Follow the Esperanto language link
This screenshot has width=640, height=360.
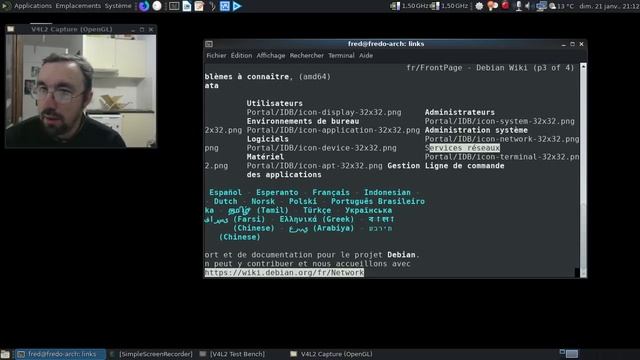pos(277,192)
